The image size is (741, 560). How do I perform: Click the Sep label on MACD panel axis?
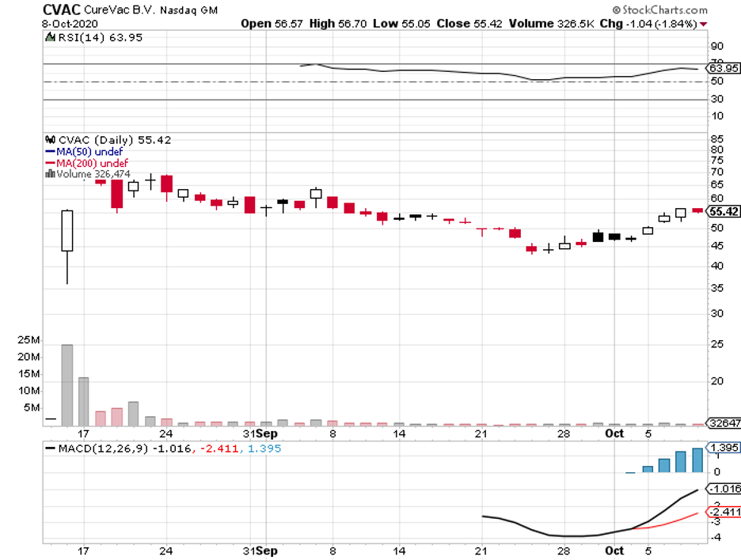pos(267,551)
